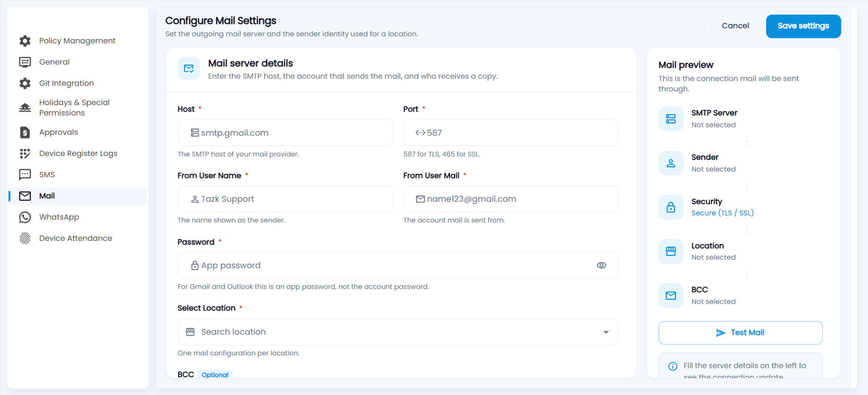
Task: Click the Device Register Logs icon
Action: (25, 154)
